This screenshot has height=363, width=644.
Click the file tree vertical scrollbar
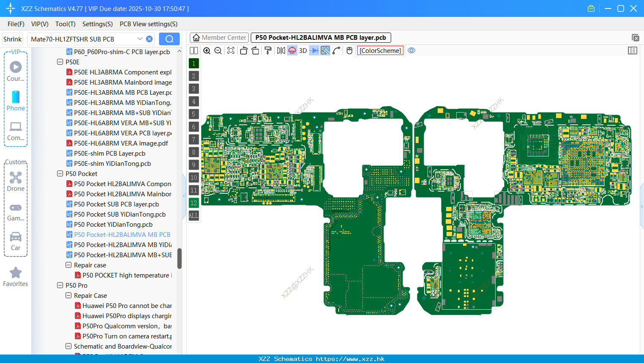click(179, 258)
